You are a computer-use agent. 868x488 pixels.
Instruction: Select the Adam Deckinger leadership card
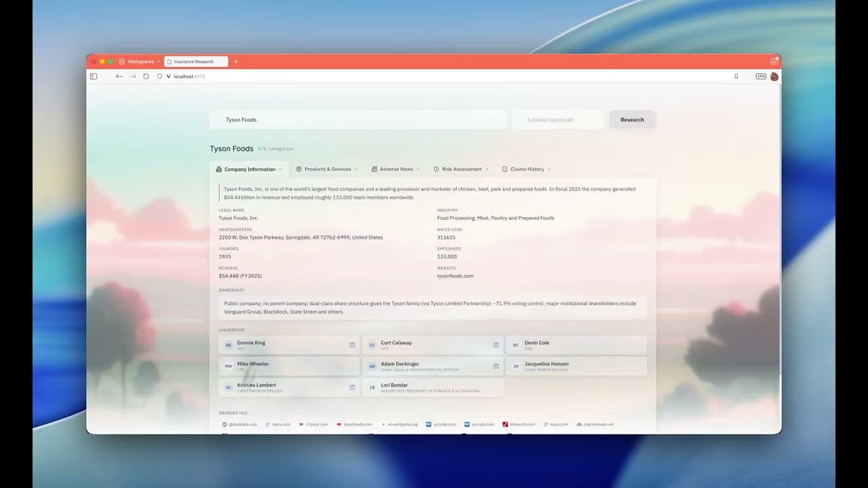click(x=433, y=366)
